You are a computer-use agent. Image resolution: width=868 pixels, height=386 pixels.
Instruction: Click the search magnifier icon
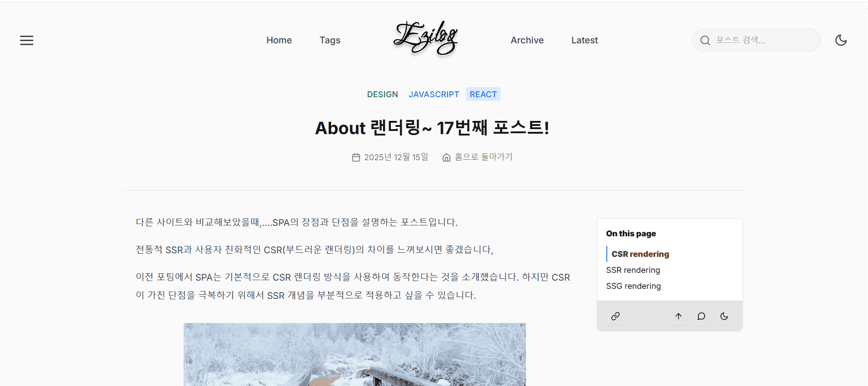pos(705,40)
